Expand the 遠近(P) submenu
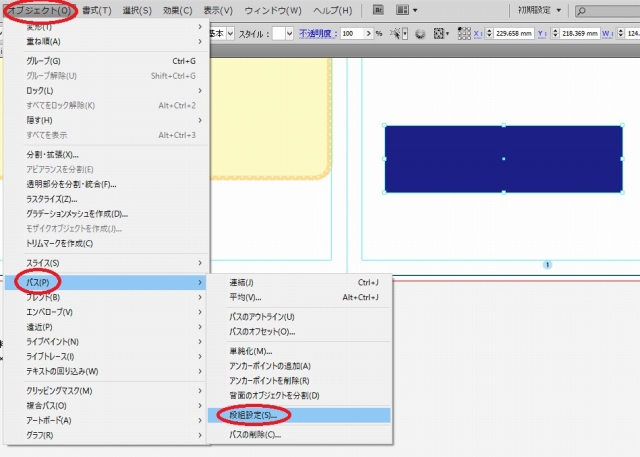640x457 pixels. 107,327
